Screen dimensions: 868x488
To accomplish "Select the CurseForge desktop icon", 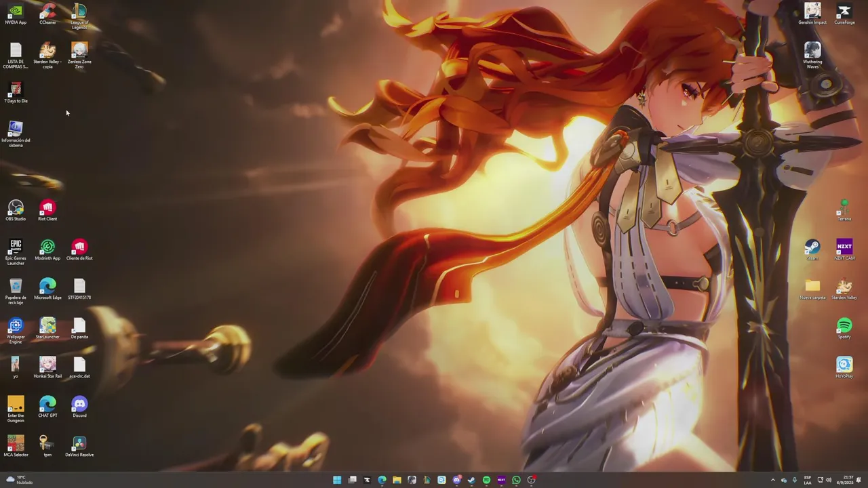I will tap(844, 14).
